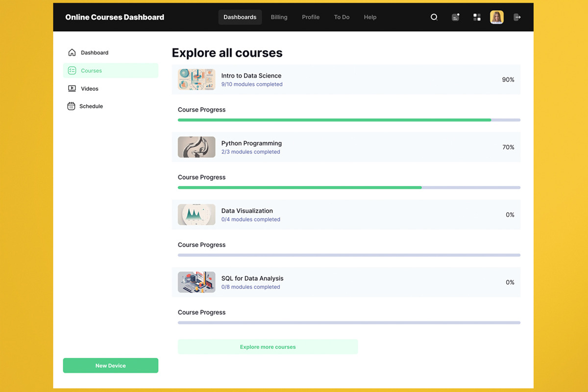Viewport: 588px width, 392px height.
Task: Click Intro to Data Science progress bar
Action: coord(349,120)
